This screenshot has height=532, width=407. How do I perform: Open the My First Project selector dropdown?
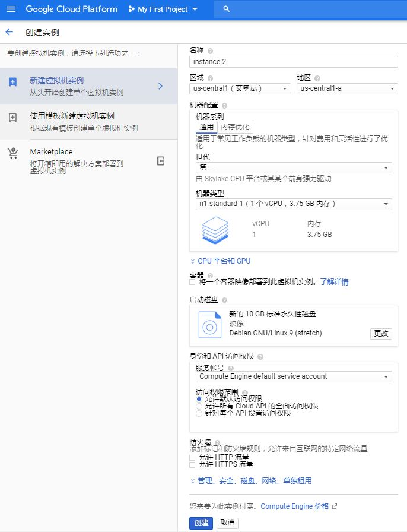point(163,9)
